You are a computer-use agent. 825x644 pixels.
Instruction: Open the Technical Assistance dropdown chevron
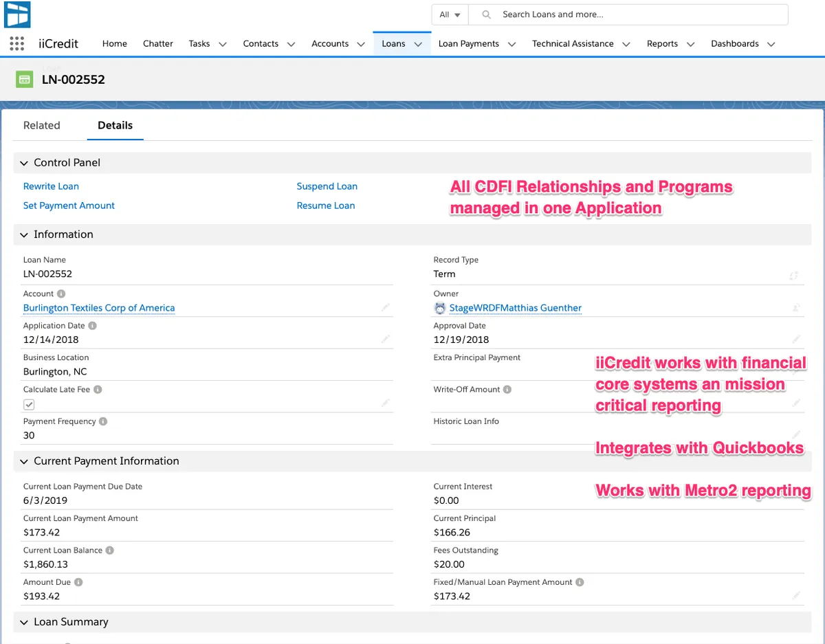(626, 44)
